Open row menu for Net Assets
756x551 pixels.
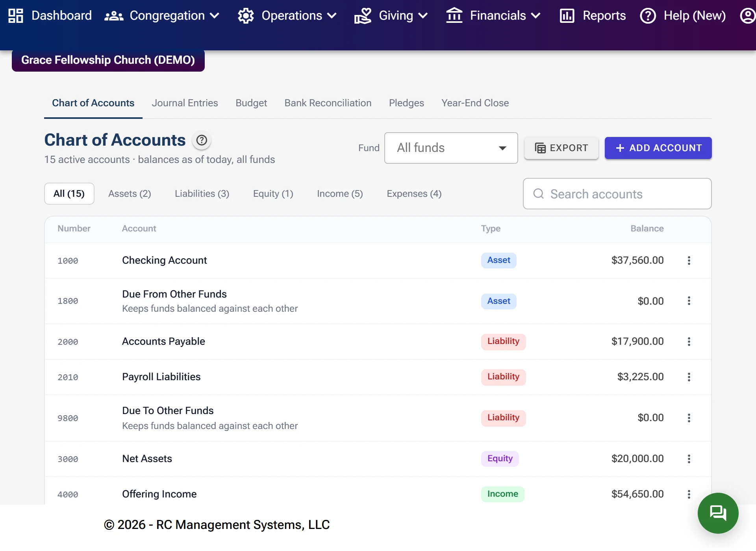(689, 459)
